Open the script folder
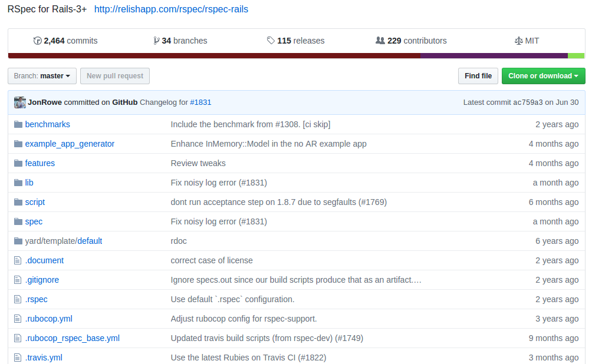This screenshot has height=364, width=592. (x=35, y=202)
